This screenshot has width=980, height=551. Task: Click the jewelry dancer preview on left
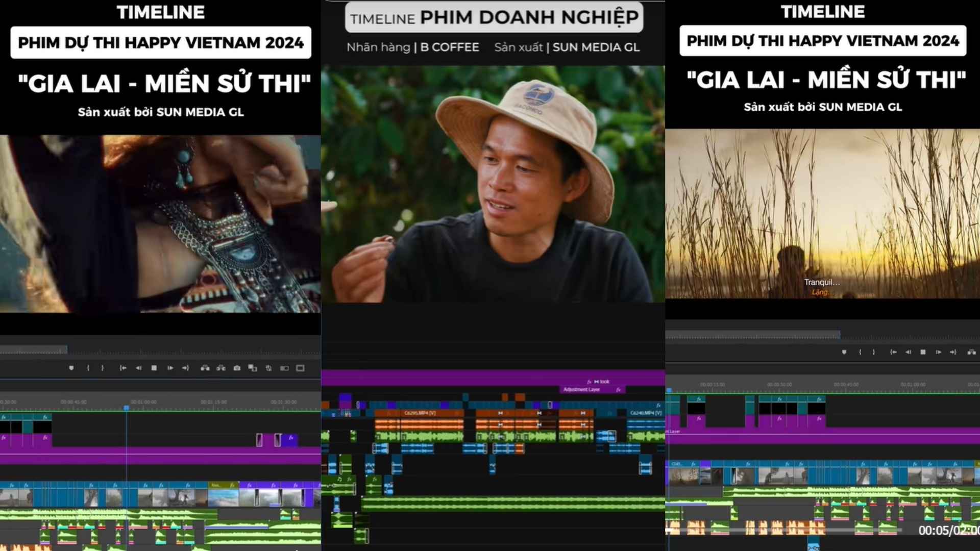(x=160, y=224)
